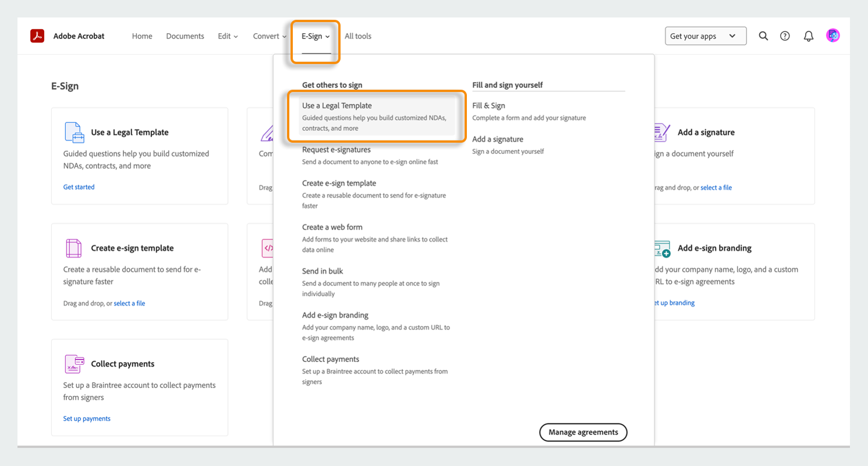868x466 pixels.
Task: Select the highlighted Use a Legal Template entry
Action: [377, 116]
